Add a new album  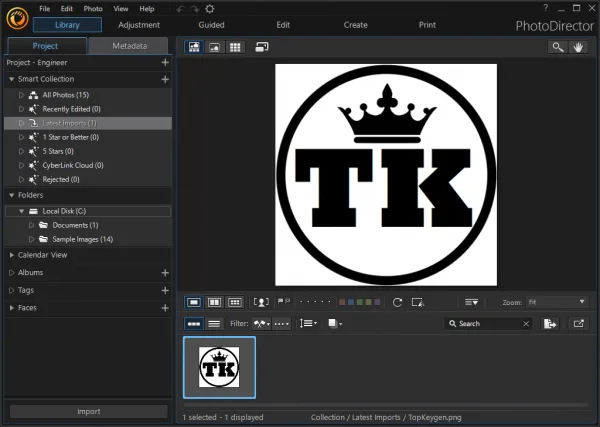point(165,273)
